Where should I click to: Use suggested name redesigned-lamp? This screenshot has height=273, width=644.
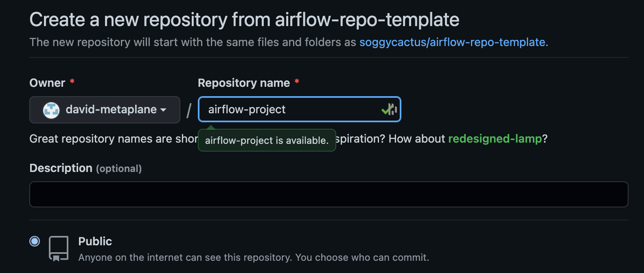[495, 139]
